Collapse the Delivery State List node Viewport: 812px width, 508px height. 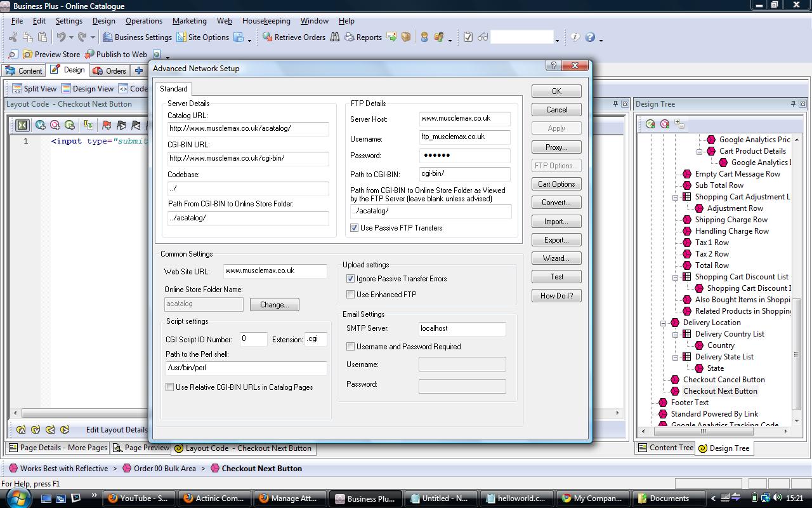click(675, 357)
